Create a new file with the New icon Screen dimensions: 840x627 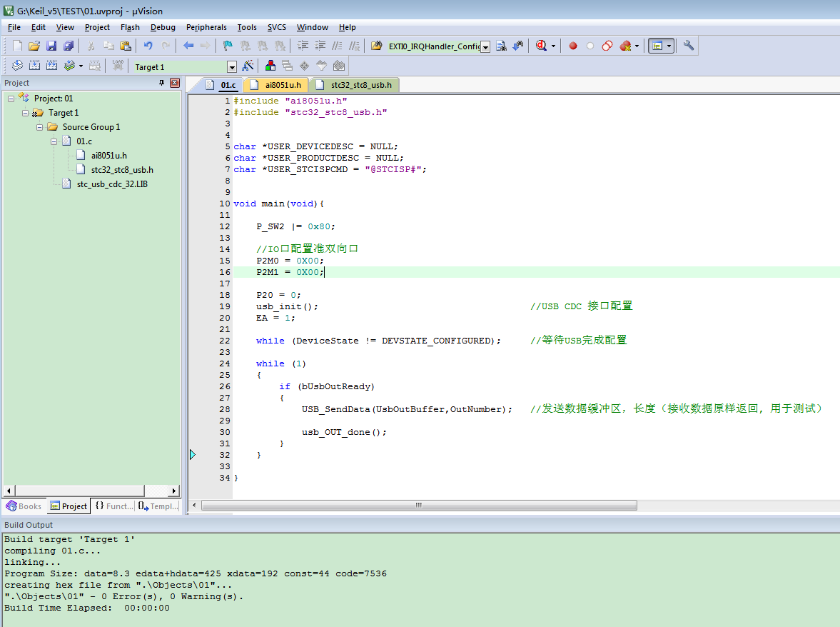point(17,46)
